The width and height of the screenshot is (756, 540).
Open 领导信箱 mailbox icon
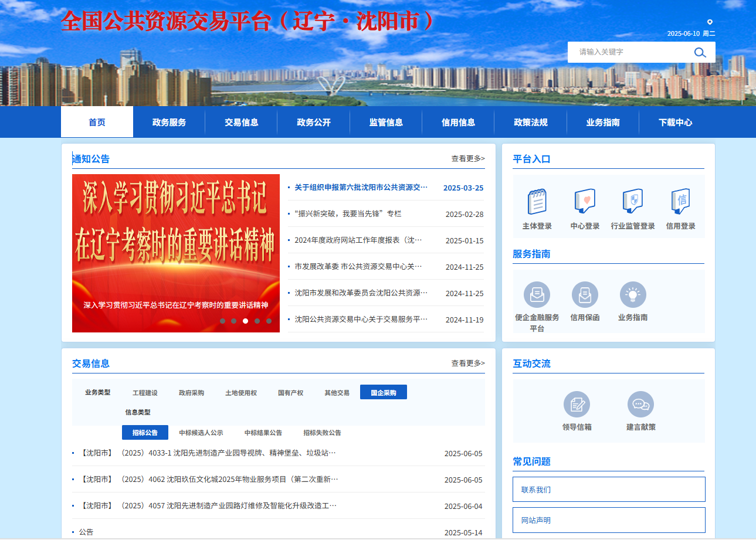[577, 405]
